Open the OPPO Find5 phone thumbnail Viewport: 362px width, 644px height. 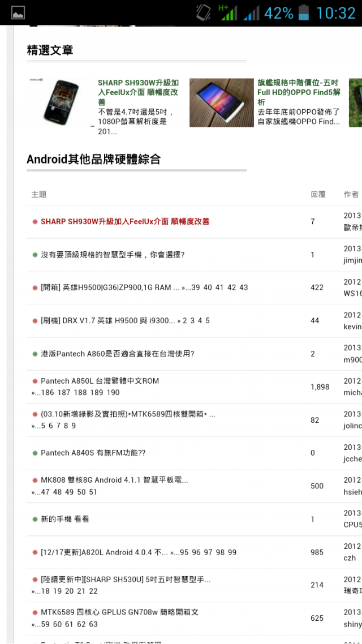221,102
